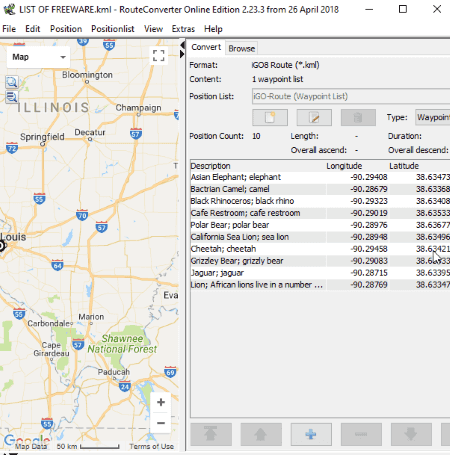The image size is (450, 455).
Task: Click the Longitude column header
Action: click(357, 166)
